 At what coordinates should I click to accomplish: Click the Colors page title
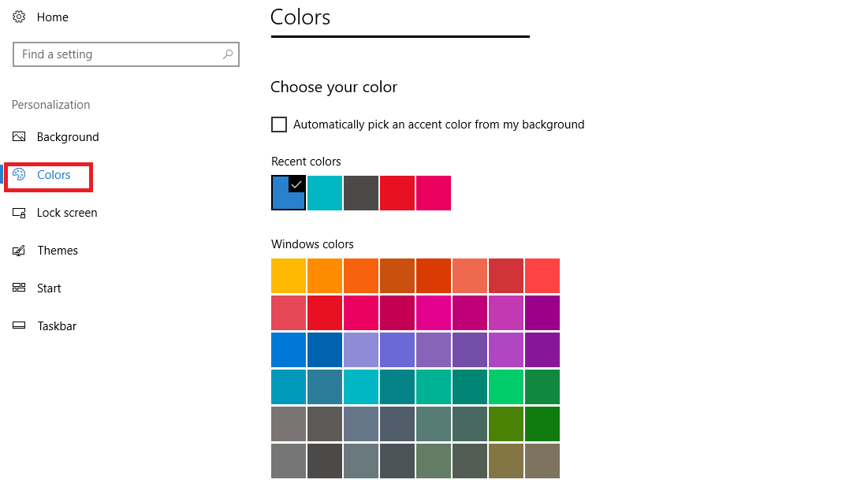[300, 17]
